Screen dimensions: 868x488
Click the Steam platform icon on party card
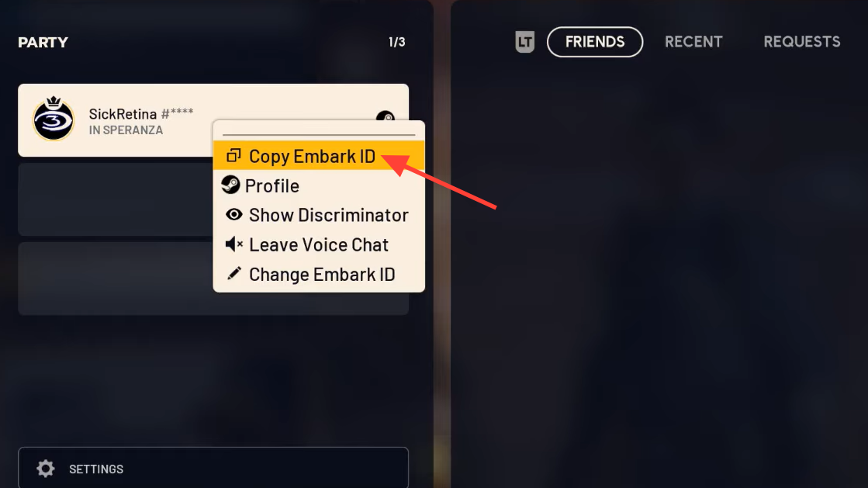pyautogui.click(x=386, y=116)
